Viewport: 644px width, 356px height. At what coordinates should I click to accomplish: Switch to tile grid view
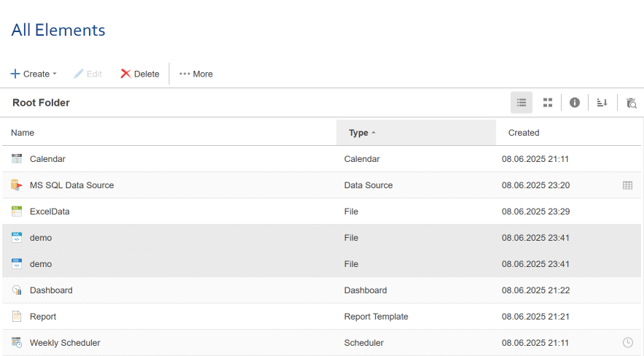(548, 103)
